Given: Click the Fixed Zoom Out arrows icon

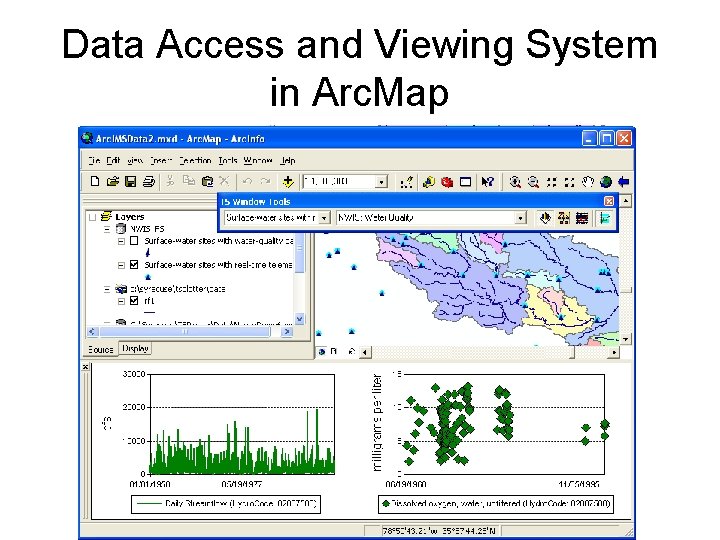Looking at the screenshot, I should [x=569, y=182].
